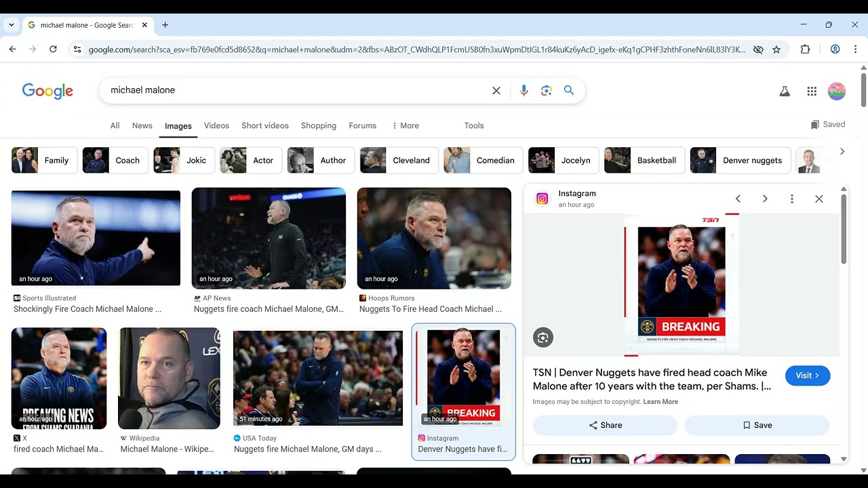The width and height of the screenshot is (868, 488).
Task: Click the browser address bar URL
Action: pyautogui.click(x=417, y=49)
